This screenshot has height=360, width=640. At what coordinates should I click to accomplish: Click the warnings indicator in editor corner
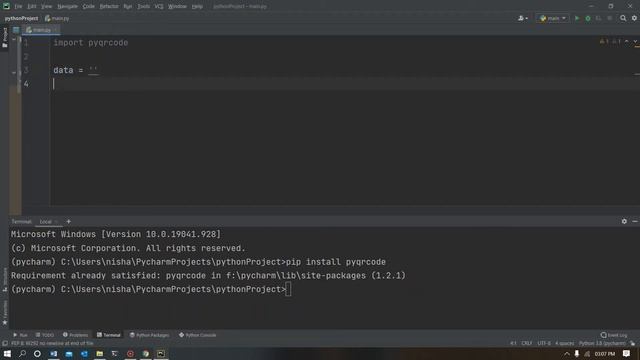point(610,42)
